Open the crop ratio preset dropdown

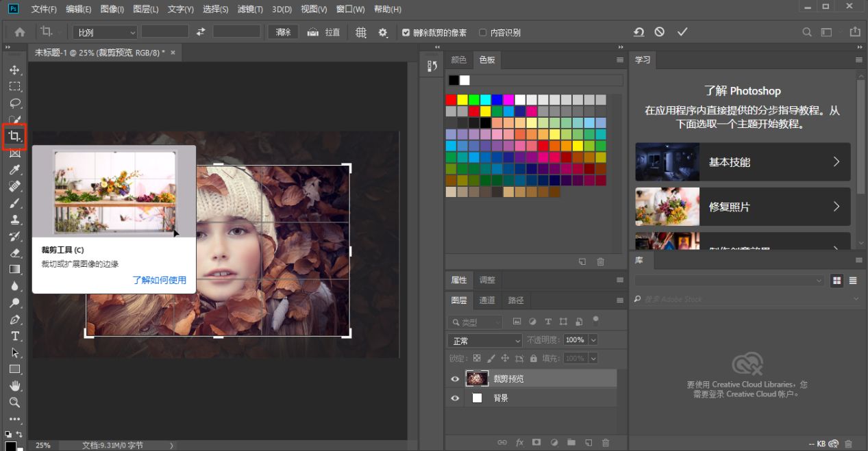click(106, 32)
